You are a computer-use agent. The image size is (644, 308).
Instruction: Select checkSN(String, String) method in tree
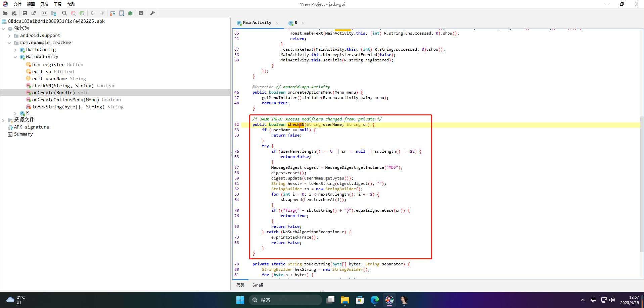tap(74, 86)
